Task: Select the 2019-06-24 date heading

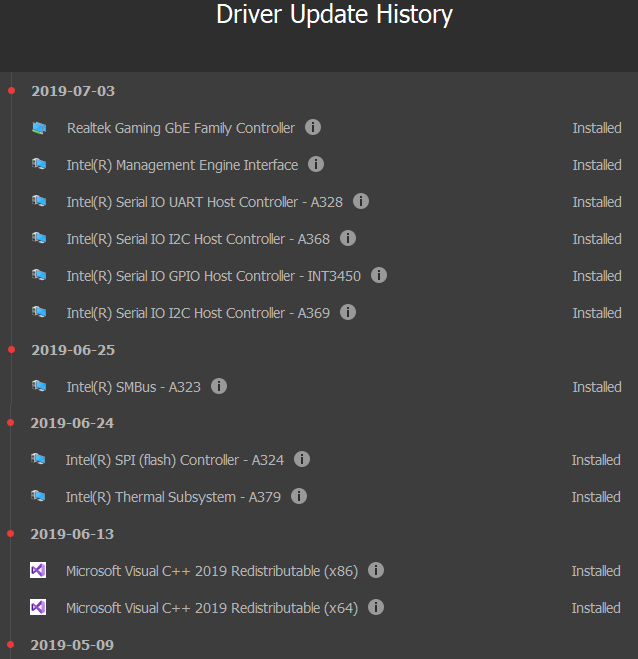Action: tap(72, 423)
